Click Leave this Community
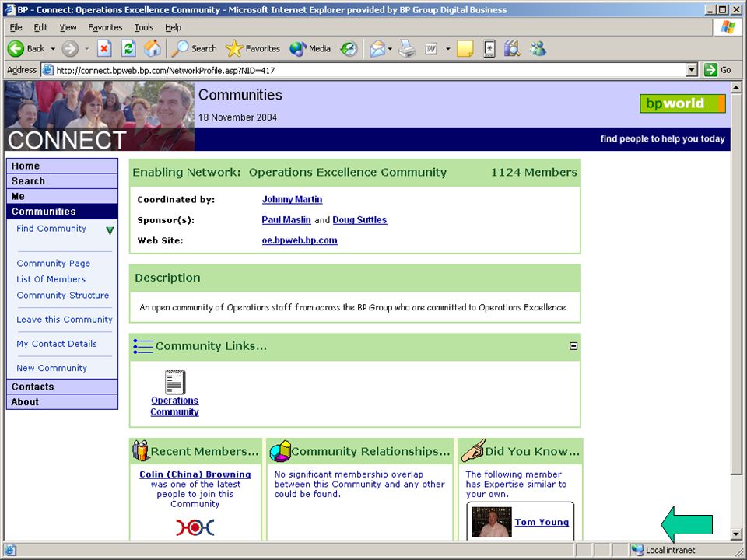The image size is (747, 560). 65,320
